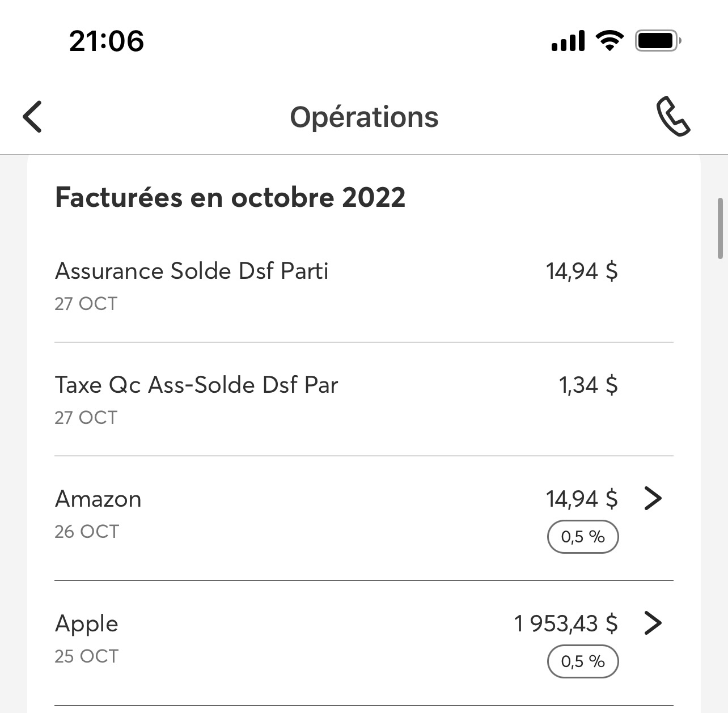Viewport: 728px width, 713px height.
Task: Tap the Wi-Fi status icon
Action: pos(610,41)
